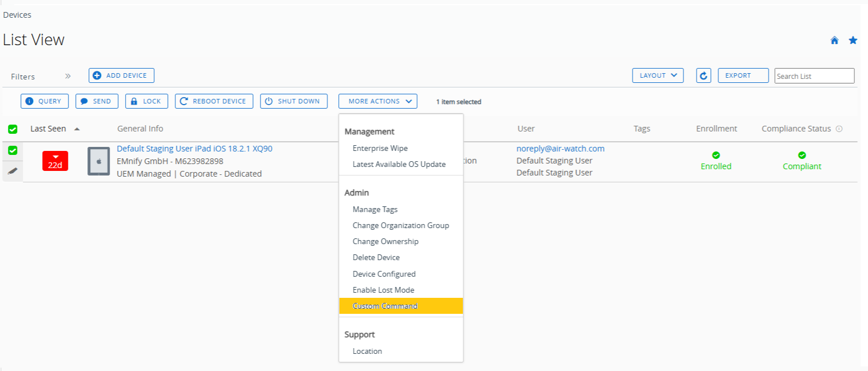This screenshot has height=371, width=868.
Task: Click the pencil edit icon in device row
Action: [13, 170]
